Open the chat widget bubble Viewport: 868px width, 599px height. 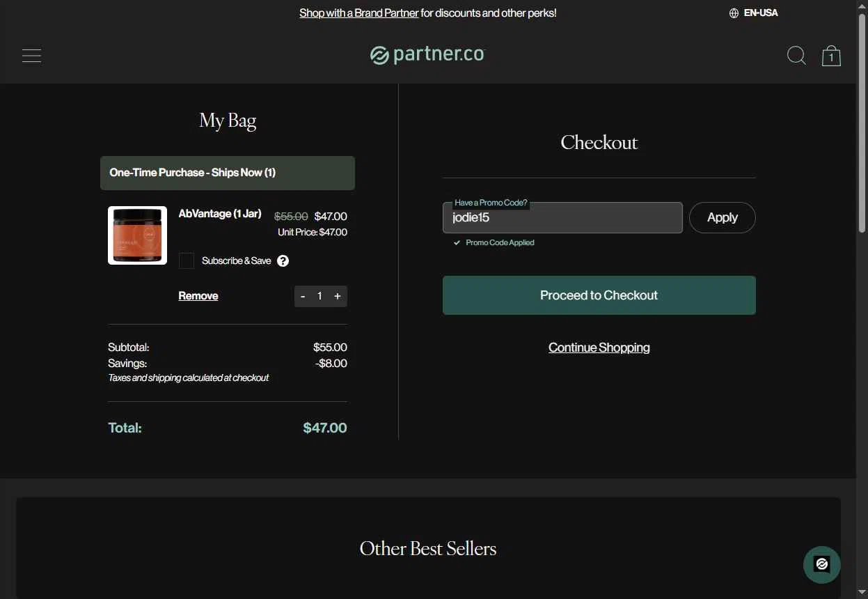822,564
